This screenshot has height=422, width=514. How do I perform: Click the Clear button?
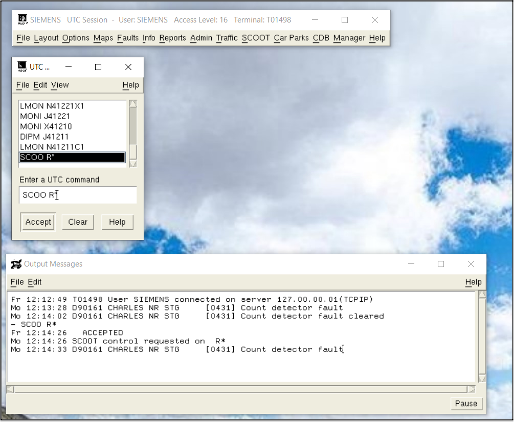78,222
